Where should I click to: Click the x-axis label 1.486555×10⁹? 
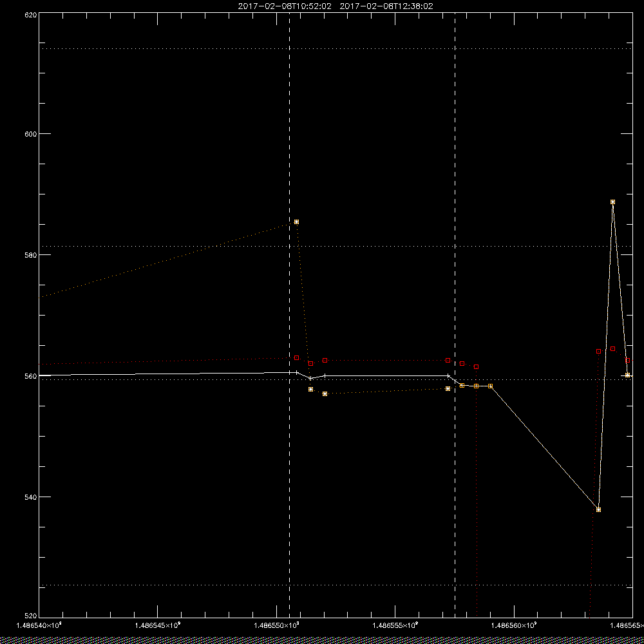tap(395, 625)
